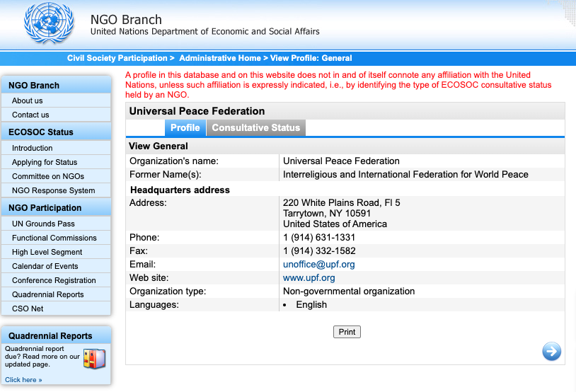Open Quadrennial Reports sidebar menu link

pos(56,294)
